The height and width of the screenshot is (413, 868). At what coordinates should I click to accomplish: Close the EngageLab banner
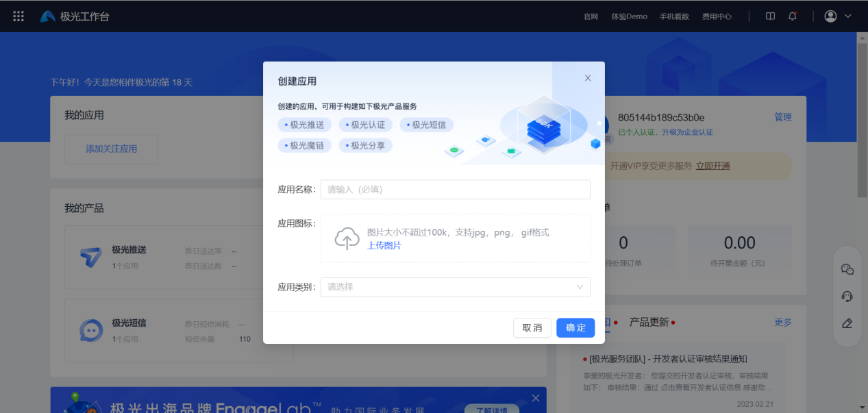point(536,398)
